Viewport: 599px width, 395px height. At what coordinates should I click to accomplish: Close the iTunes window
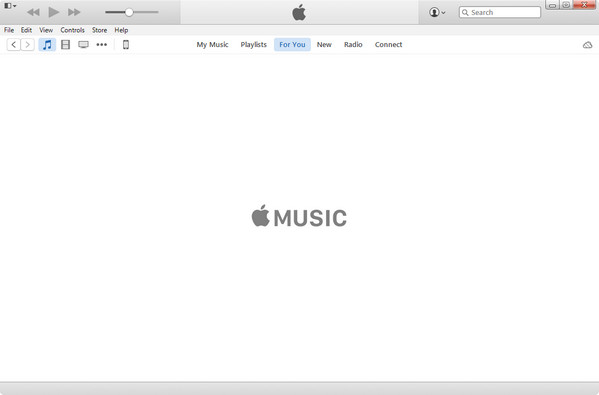point(584,5)
